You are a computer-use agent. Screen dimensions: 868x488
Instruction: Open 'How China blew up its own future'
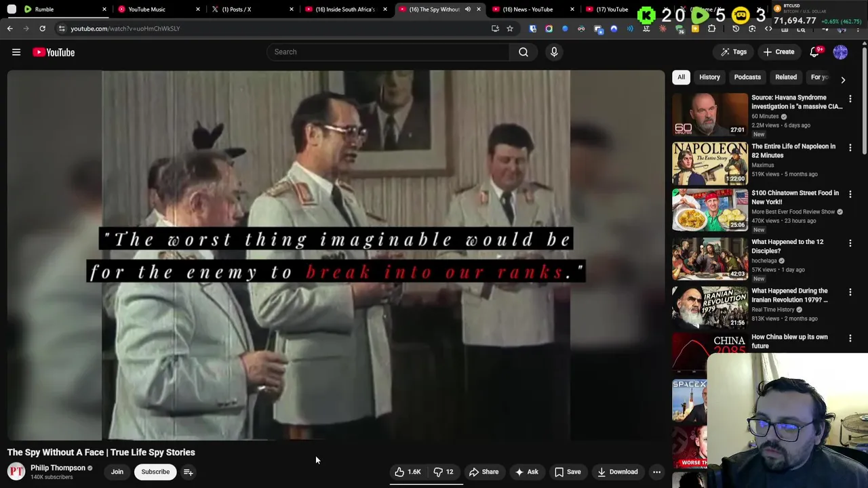click(789, 341)
